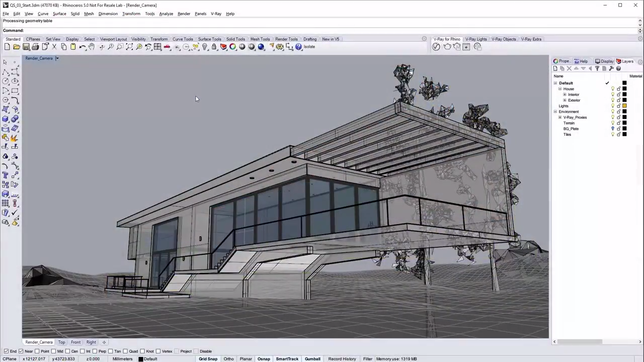This screenshot has height=362, width=644.
Task: Expand the Interior layer tree node
Action: coord(565,95)
